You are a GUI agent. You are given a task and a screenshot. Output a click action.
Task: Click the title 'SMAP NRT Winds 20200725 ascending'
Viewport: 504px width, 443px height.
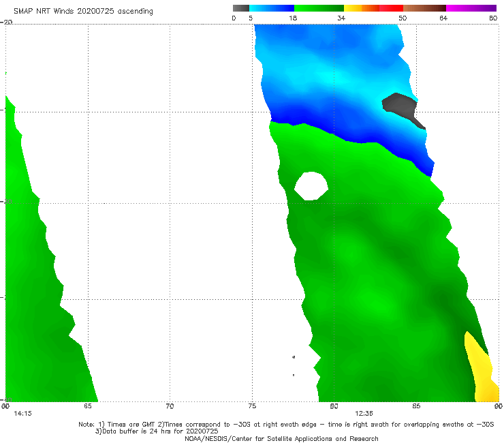[x=83, y=12]
